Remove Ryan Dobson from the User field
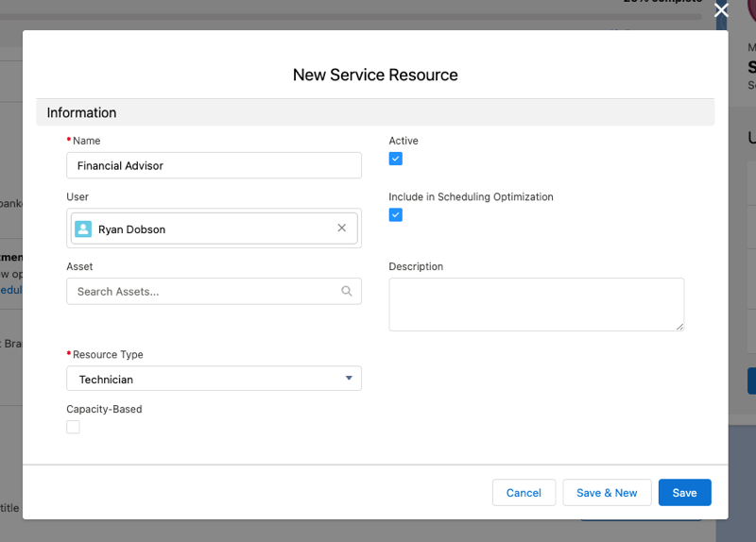Image resolution: width=756 pixels, height=542 pixels. 342,229
